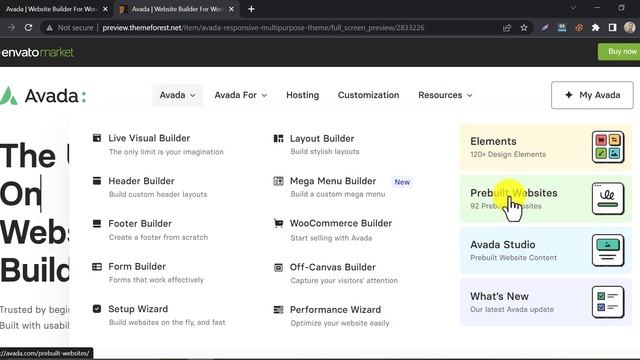Open the Layout Builder link
The height and width of the screenshot is (360, 640).
(322, 139)
